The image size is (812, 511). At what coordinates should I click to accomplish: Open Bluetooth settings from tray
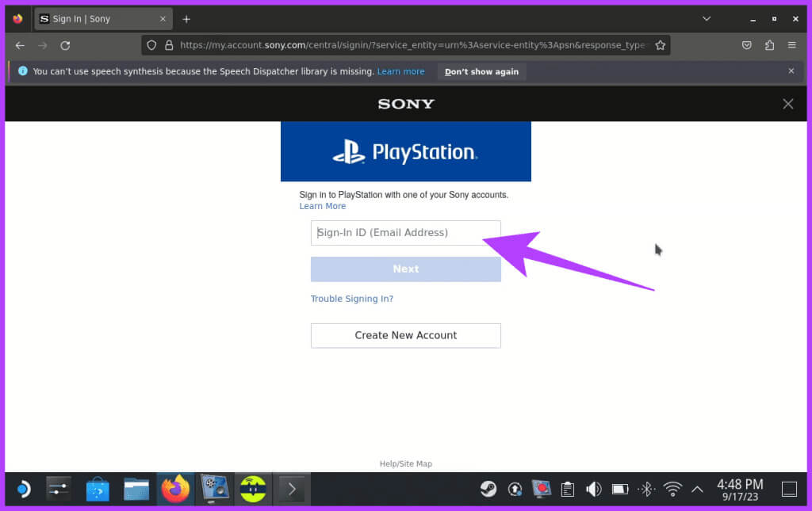pyautogui.click(x=646, y=489)
